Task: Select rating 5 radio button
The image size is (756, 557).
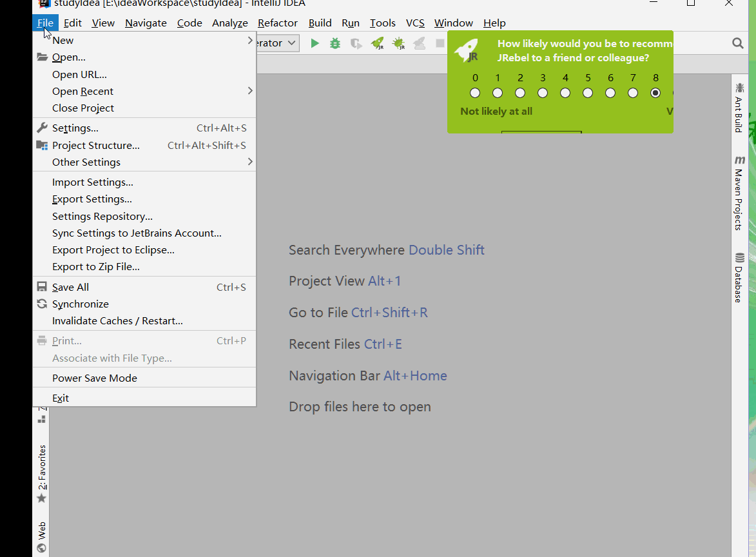Action: 588,93
